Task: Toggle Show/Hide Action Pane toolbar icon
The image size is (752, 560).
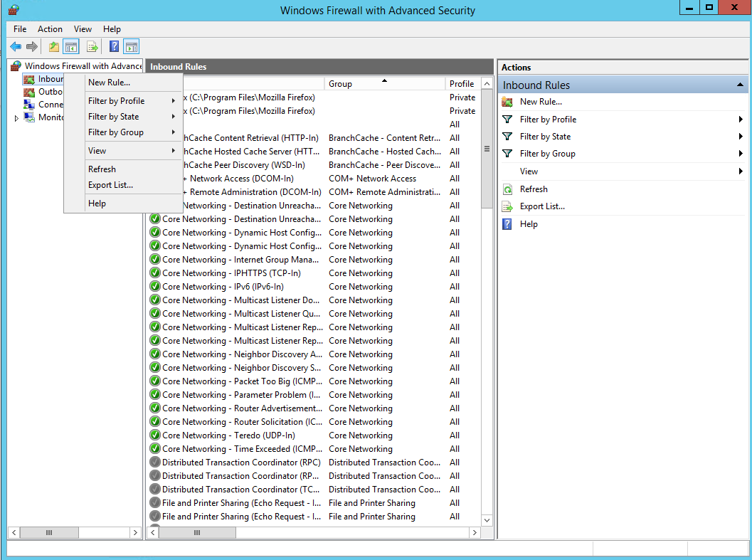Action: (x=131, y=47)
